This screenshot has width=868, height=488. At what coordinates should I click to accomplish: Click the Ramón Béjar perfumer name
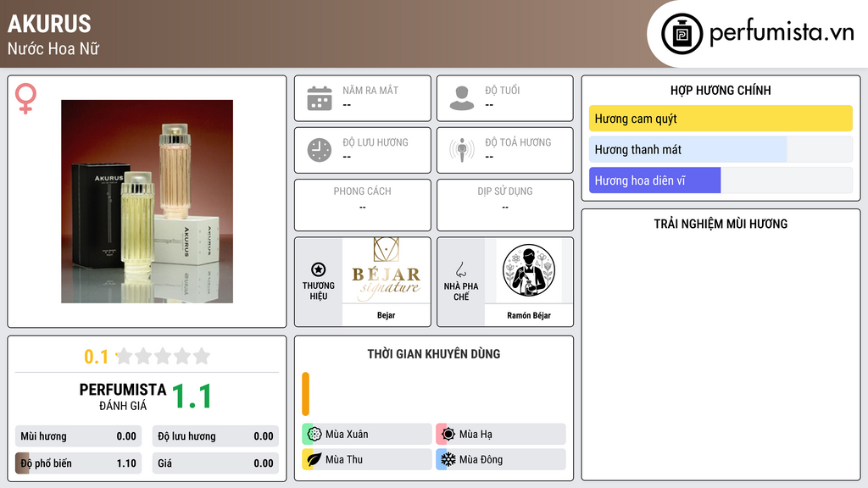529,315
